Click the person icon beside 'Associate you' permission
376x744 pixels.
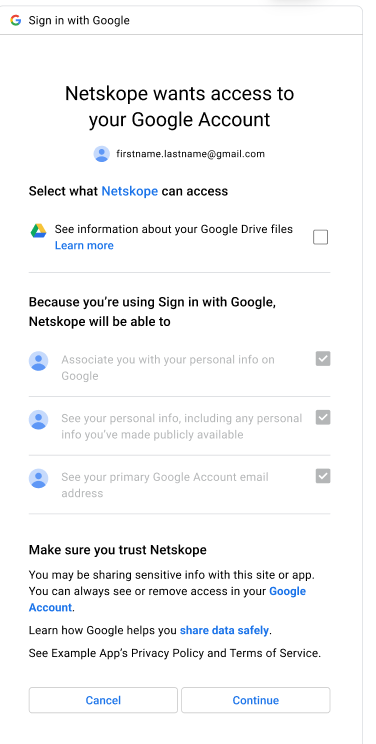click(x=38, y=361)
